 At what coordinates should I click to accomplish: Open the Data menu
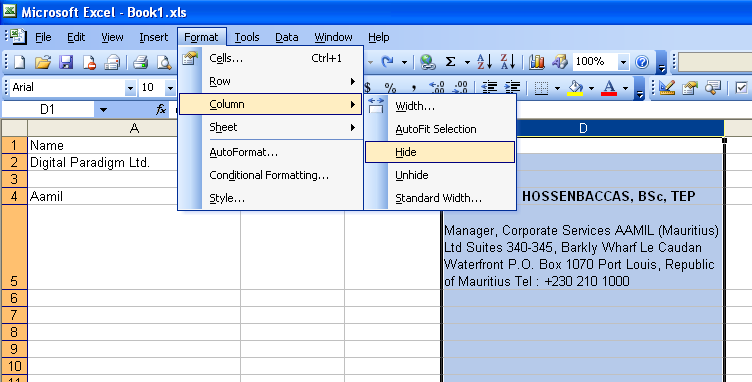287,37
